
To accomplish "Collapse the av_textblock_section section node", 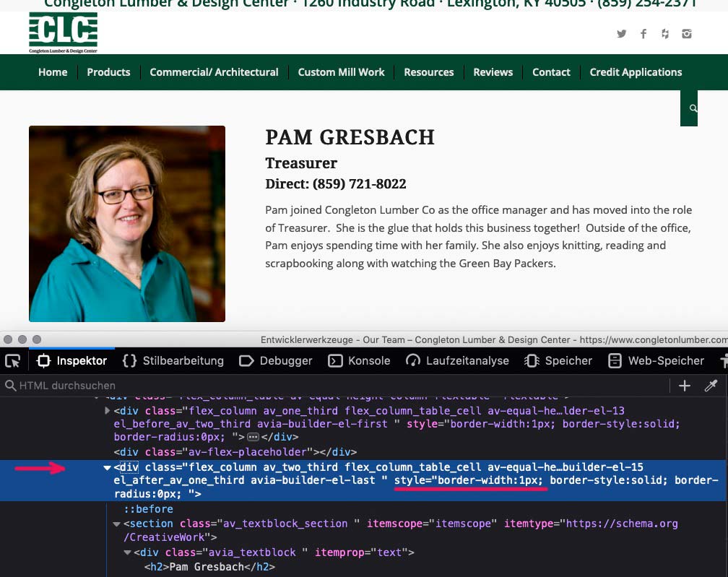I will click(x=116, y=524).
